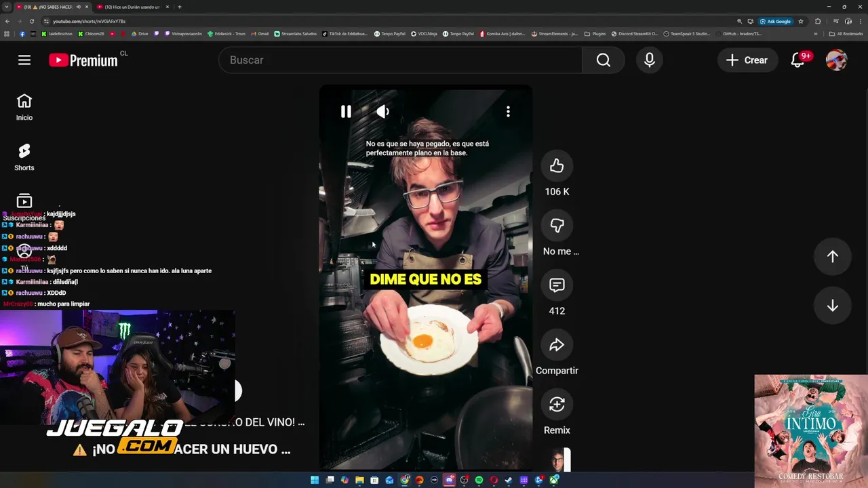Expand the tab search chevron

pos(6,7)
